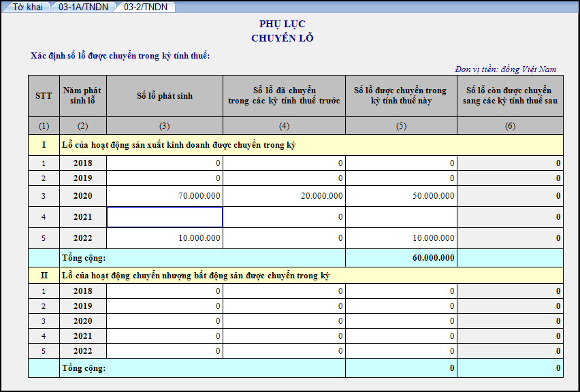
Task: Select the 03-2/TNDN tab
Action: (146, 7)
